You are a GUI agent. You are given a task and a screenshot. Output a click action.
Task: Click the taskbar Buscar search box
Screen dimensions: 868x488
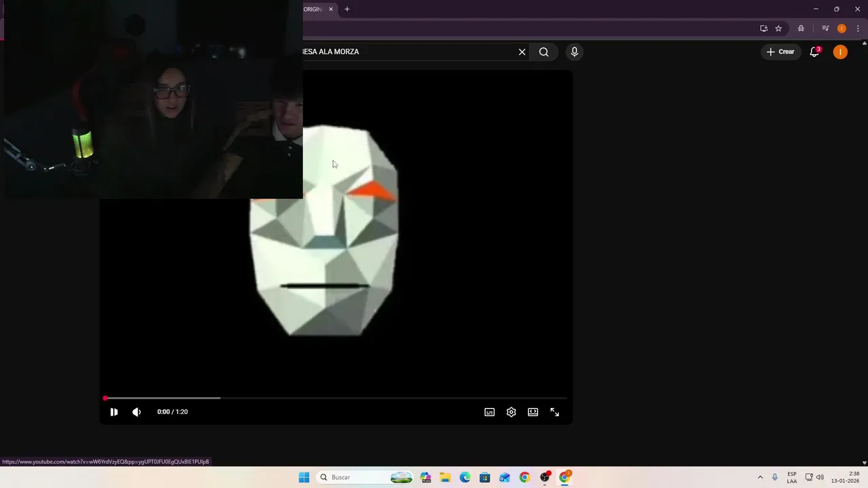366,477
